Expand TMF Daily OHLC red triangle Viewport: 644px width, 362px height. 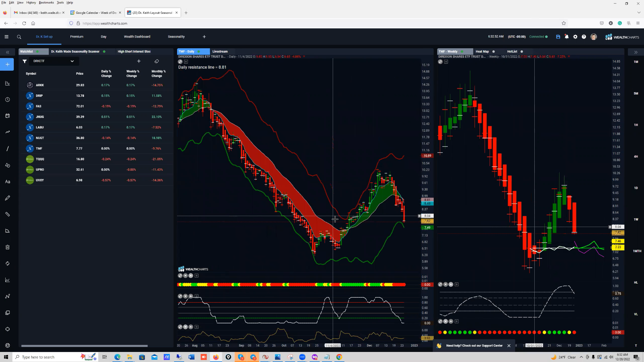(x=304, y=57)
